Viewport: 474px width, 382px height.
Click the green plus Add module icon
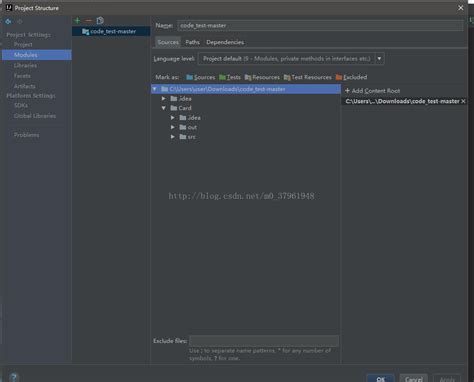(77, 21)
